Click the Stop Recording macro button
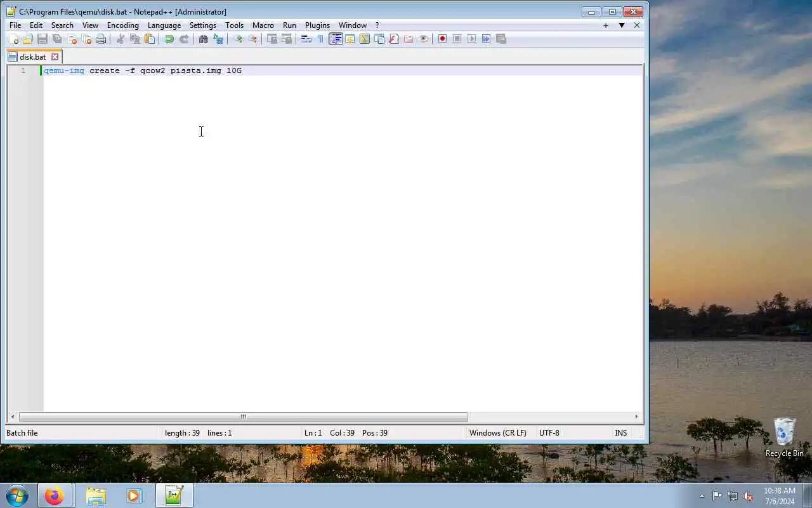 pos(457,39)
